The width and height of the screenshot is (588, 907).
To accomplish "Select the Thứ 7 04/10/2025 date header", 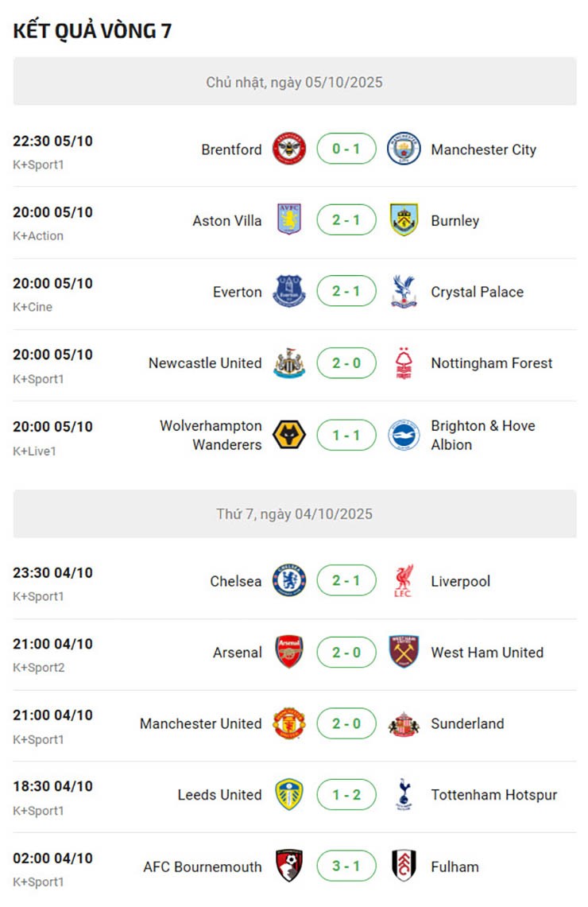I will (x=295, y=514).
